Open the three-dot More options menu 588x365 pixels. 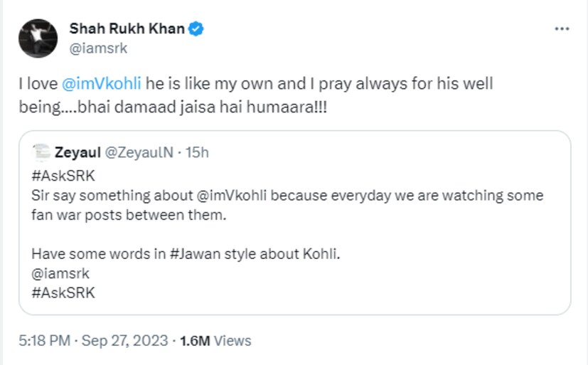(x=562, y=29)
